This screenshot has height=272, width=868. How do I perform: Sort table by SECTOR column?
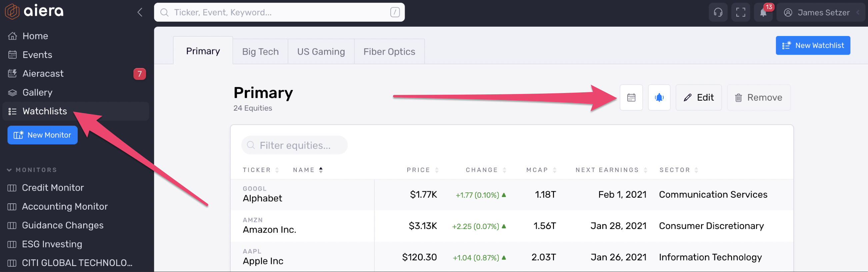(678, 170)
